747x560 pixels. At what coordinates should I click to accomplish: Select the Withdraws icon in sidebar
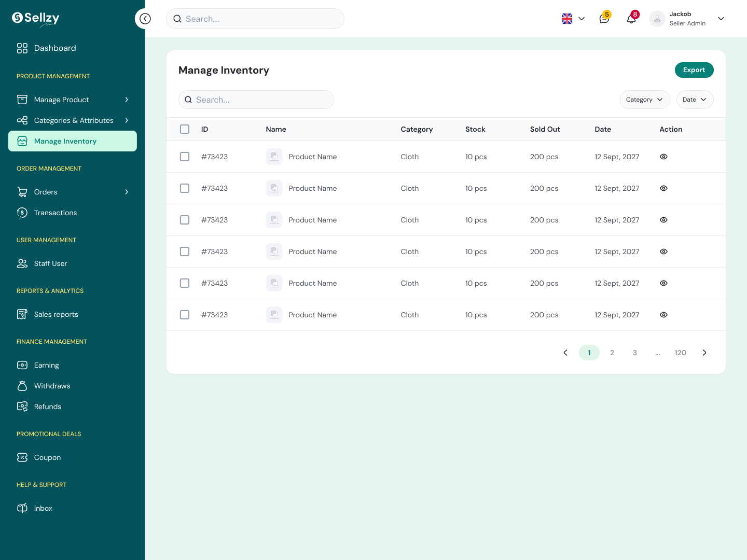tap(22, 386)
